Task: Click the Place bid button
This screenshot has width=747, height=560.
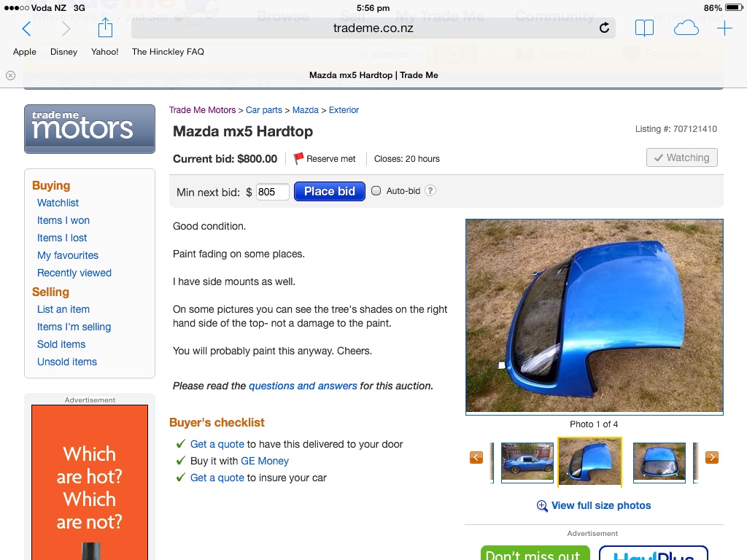Action: [330, 192]
